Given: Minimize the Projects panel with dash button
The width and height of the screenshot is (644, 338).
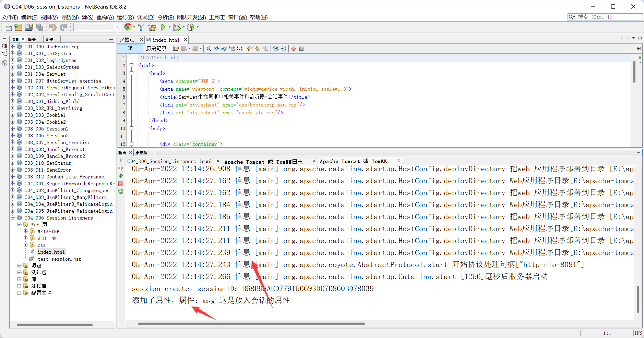Looking at the screenshot, I should point(111,39).
